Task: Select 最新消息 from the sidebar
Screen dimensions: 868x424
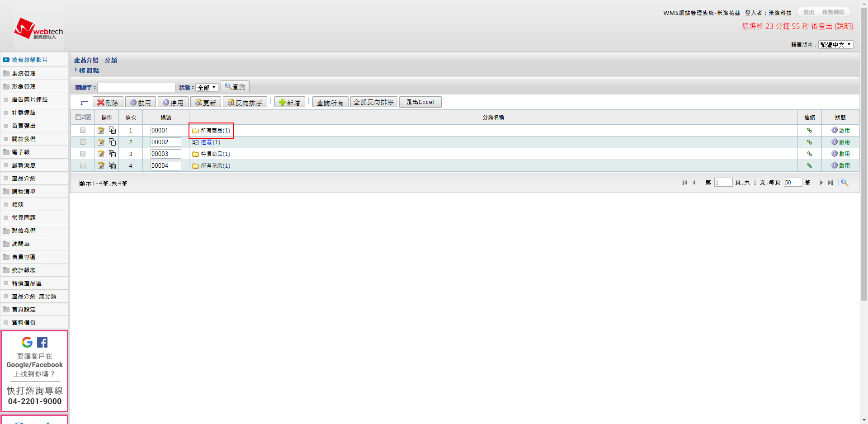Action: [24, 165]
